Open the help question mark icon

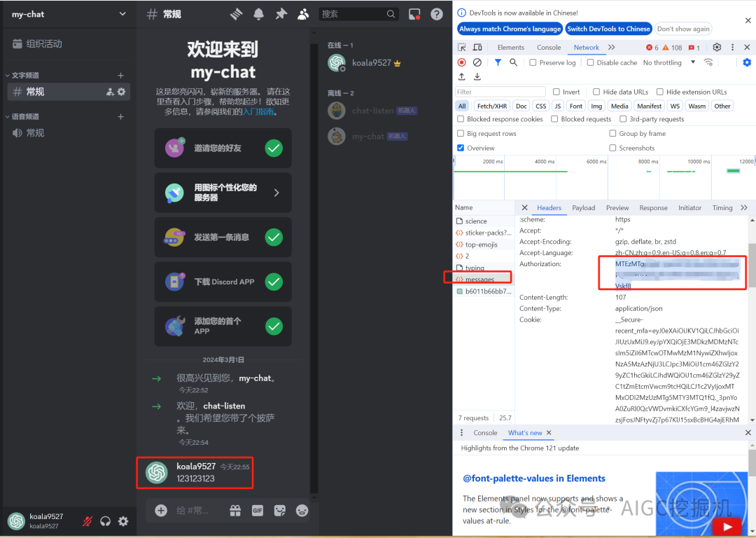coord(437,14)
